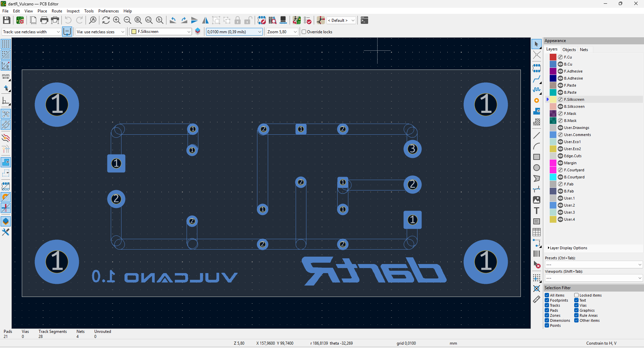Click the Mirror/flip triangle icon
644x348 pixels.
[x=205, y=20]
